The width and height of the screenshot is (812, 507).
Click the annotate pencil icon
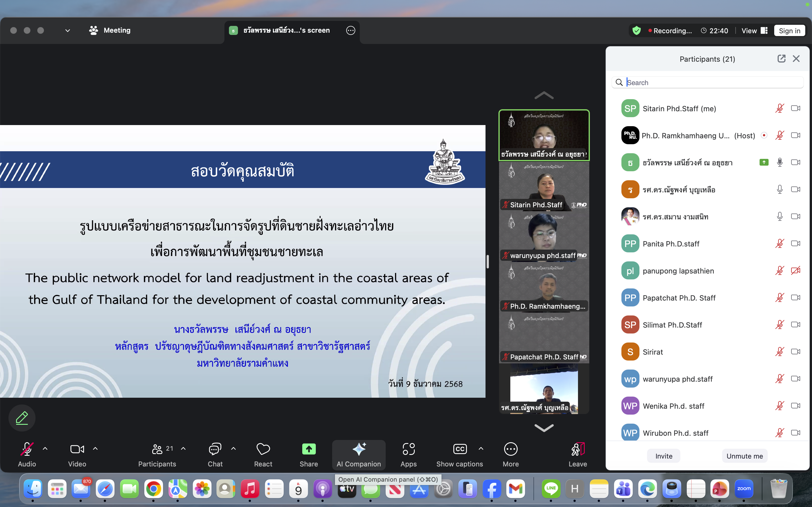point(22,418)
